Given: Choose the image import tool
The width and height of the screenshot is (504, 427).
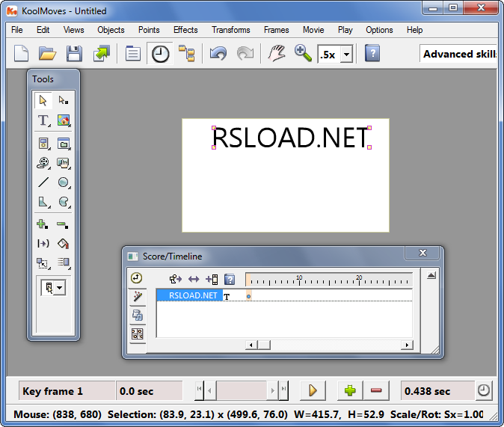Looking at the screenshot, I should 64,120.
